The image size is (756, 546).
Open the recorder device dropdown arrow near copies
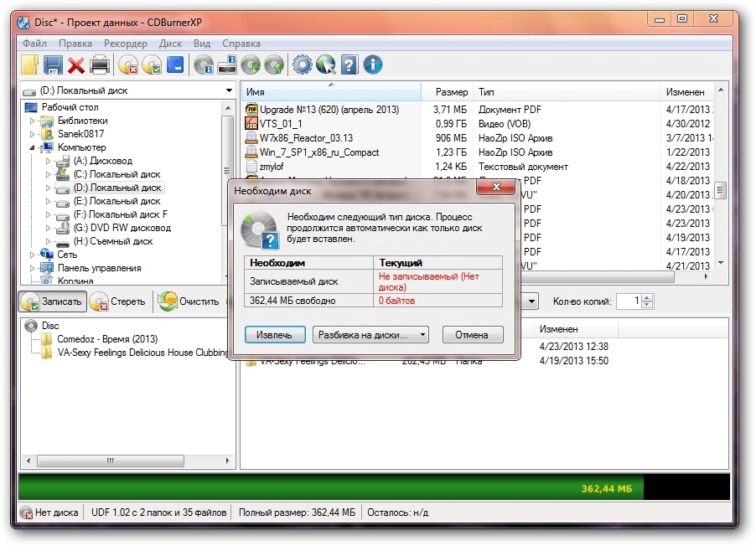point(531,301)
